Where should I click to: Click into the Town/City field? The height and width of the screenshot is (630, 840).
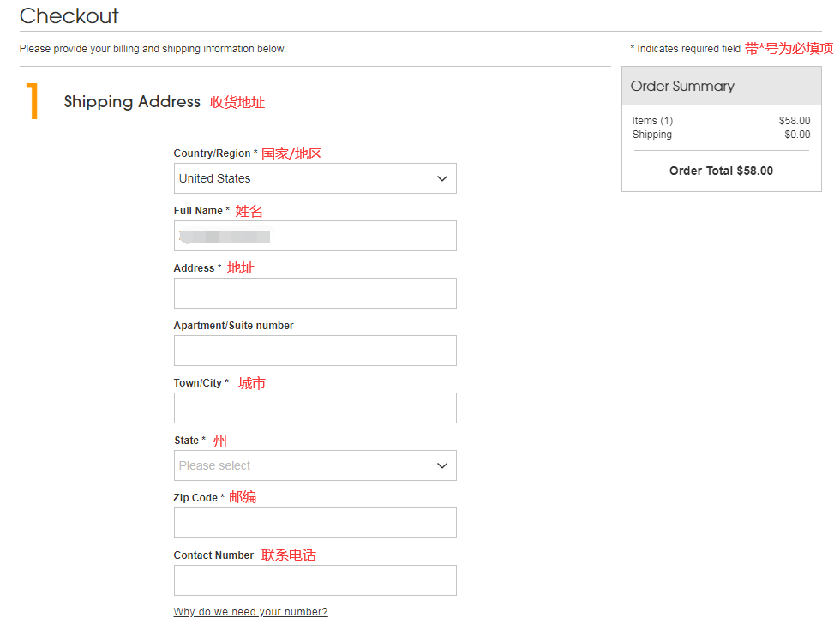(315, 408)
